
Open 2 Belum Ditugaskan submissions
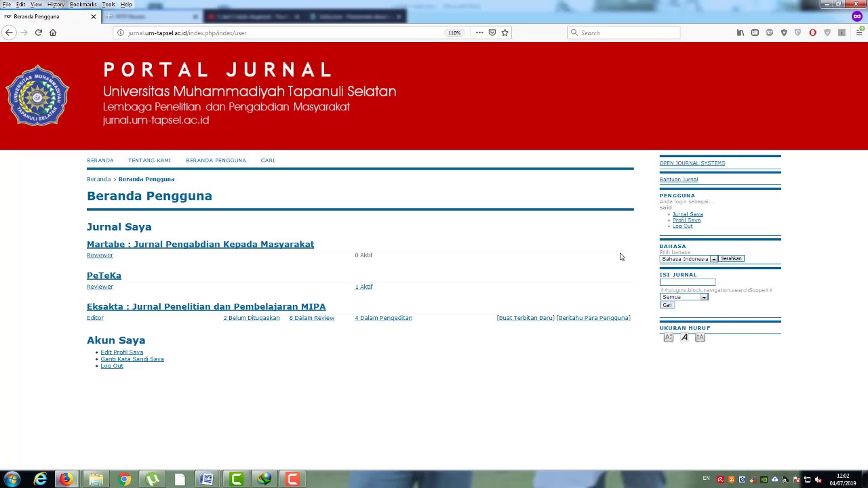[x=252, y=318]
